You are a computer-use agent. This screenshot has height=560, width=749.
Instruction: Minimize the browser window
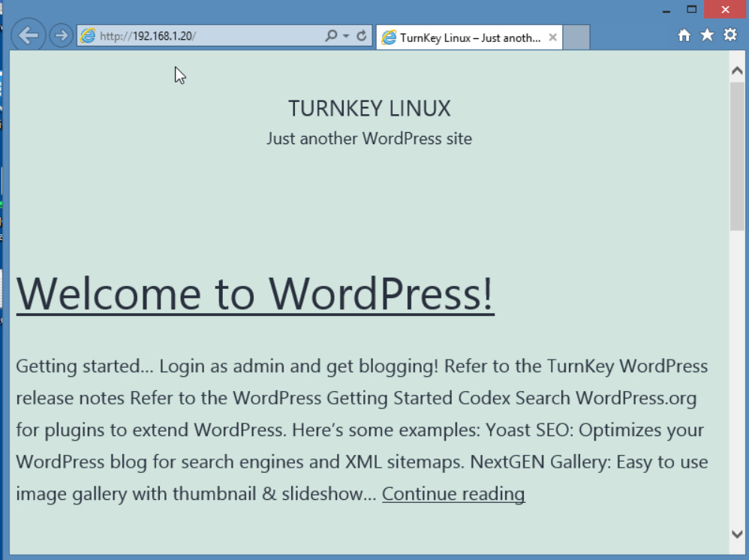(667, 10)
